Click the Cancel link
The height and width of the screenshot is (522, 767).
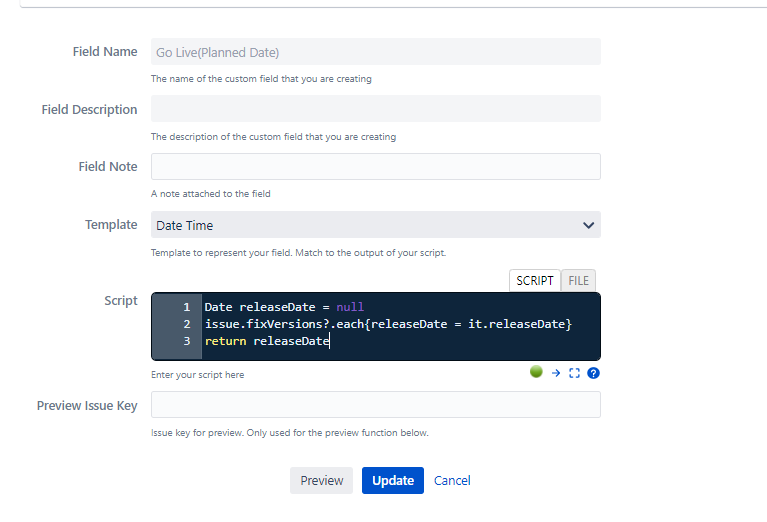(x=452, y=480)
